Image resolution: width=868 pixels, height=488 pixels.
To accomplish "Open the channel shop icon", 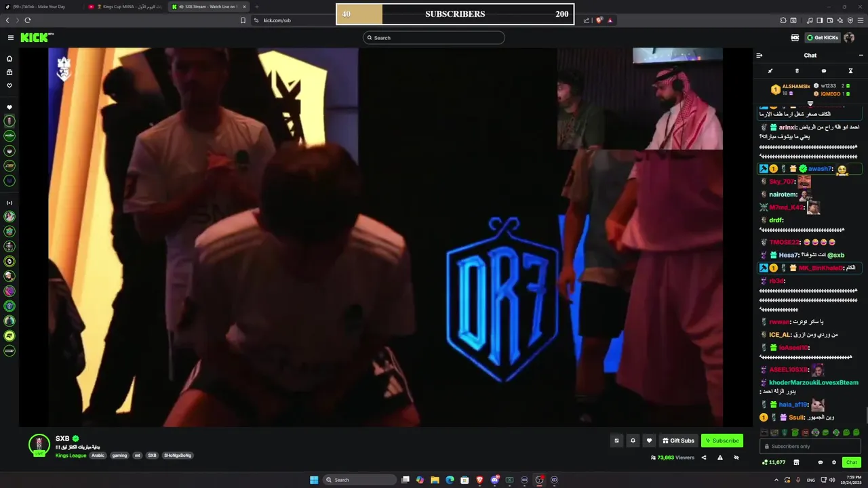I will [x=796, y=462].
